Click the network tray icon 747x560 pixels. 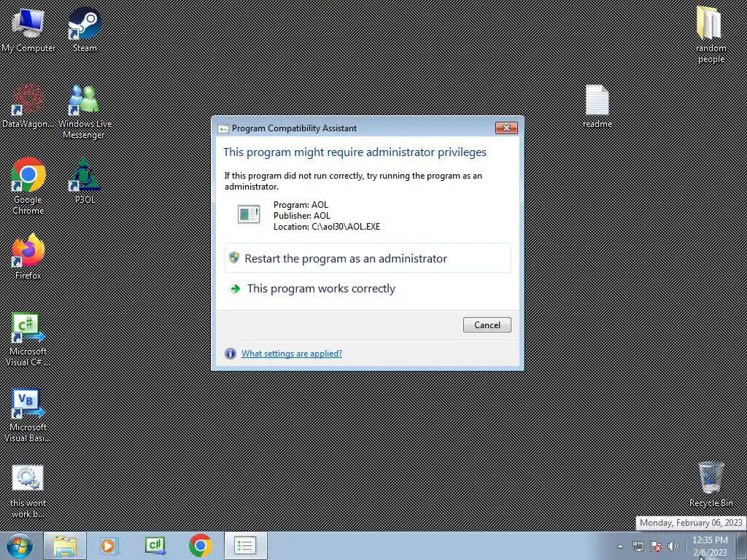coord(638,546)
